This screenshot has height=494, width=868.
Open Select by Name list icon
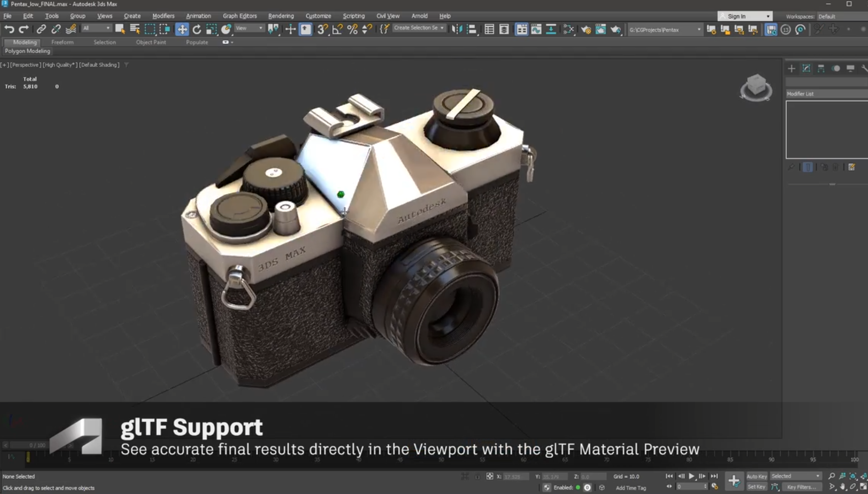point(135,29)
